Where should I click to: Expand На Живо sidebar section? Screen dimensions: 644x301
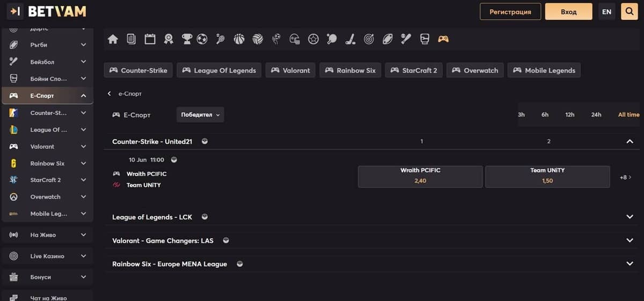[x=83, y=234]
